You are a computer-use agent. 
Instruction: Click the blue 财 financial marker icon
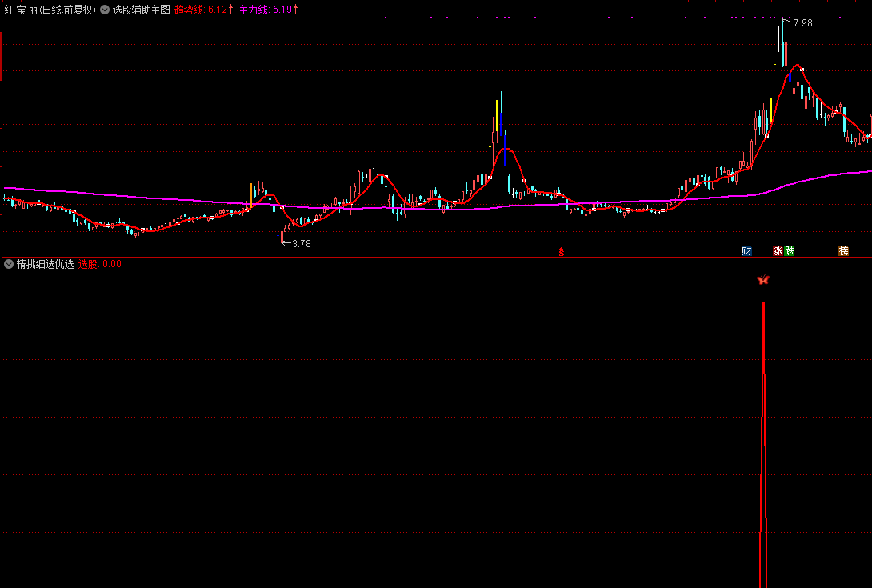pyautogui.click(x=746, y=251)
